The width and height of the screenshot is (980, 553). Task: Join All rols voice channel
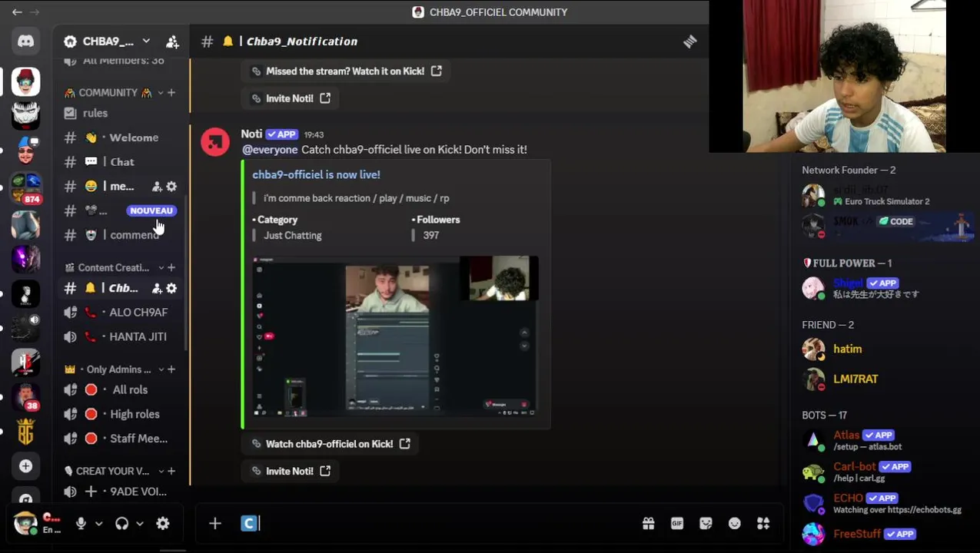[x=121, y=389]
